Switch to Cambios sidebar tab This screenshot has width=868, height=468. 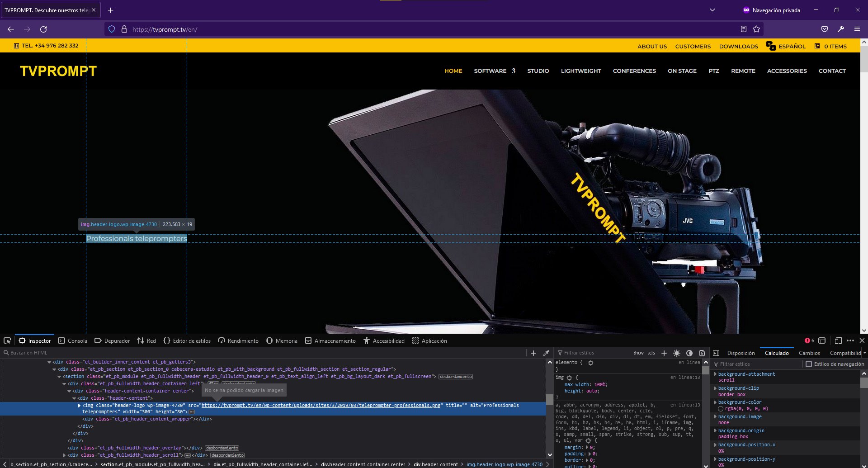tap(809, 353)
